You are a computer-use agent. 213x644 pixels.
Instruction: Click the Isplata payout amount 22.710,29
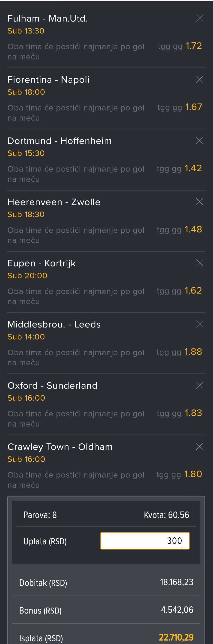click(176, 637)
